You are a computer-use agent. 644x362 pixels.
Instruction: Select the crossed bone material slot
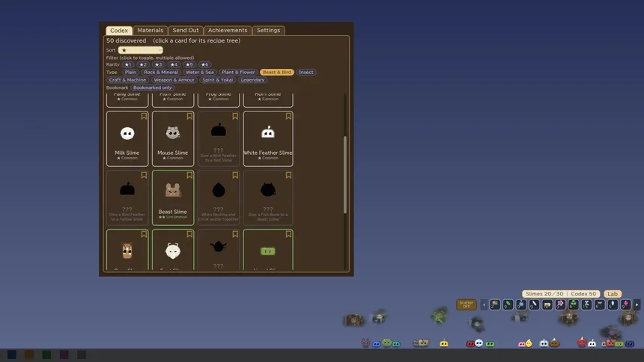coord(586,304)
